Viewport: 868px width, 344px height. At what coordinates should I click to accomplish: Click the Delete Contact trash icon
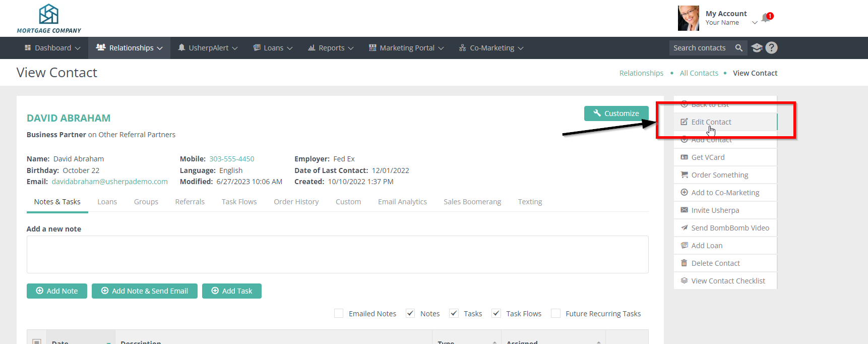click(684, 263)
